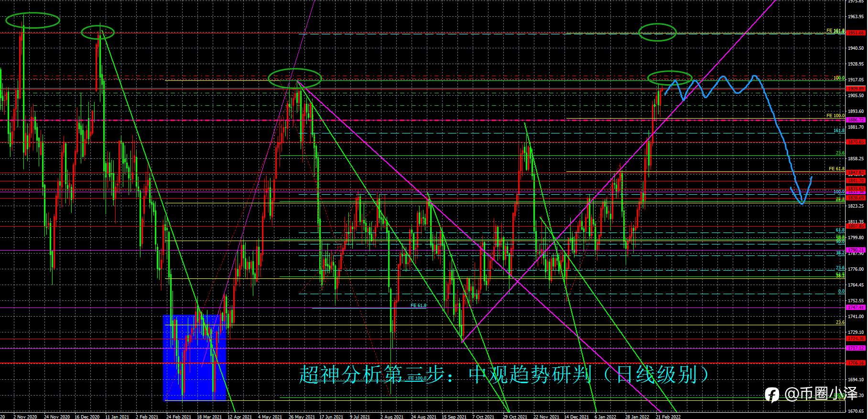The image size is (868, 419).
Task: Click the 2 Nov 2020 date label
Action: click(x=25, y=417)
